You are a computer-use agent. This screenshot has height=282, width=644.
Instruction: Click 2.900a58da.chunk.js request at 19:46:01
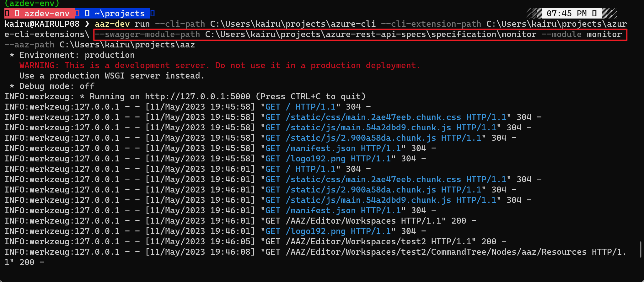tap(373, 190)
